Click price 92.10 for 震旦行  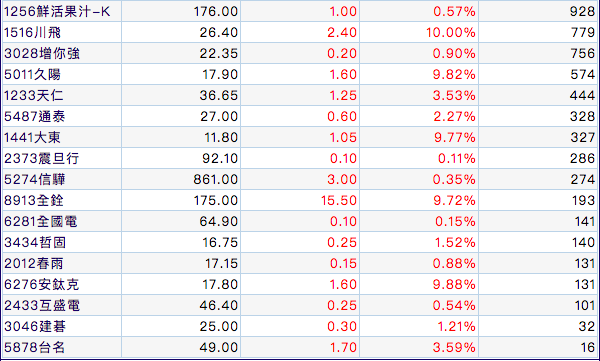pyautogui.click(x=220, y=158)
